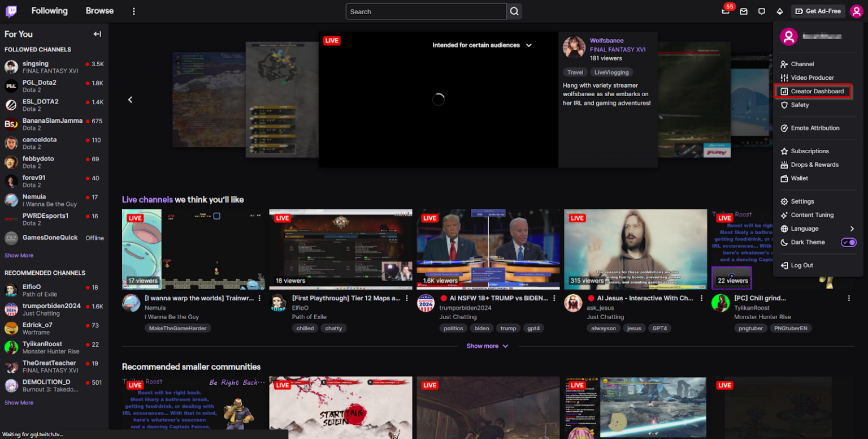This screenshot has height=439, width=868.
Task: Open the Notifications bell icon
Action: point(780,11)
